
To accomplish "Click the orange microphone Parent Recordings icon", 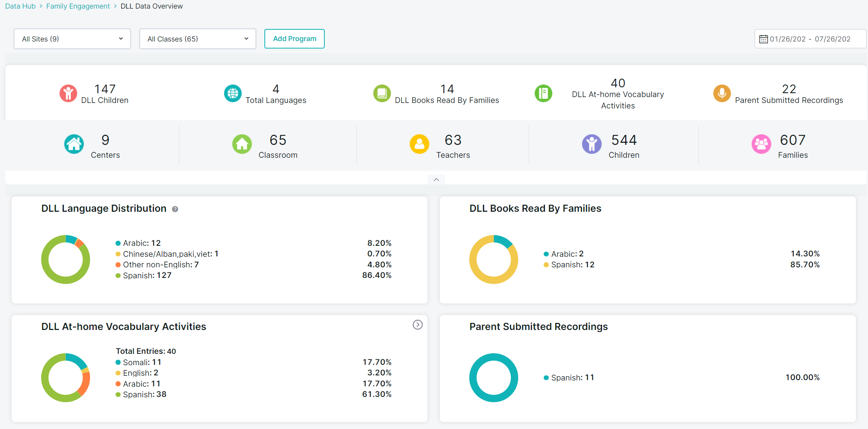I will (x=722, y=94).
